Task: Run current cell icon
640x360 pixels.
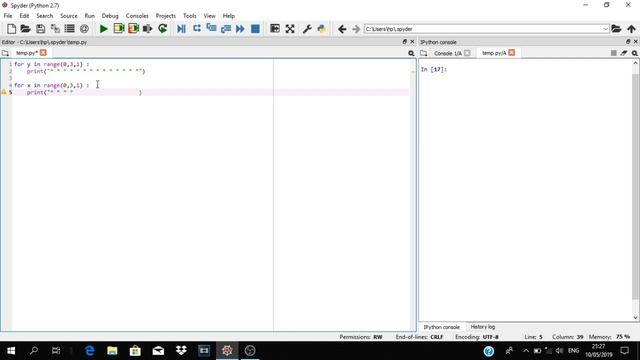Action: click(x=118, y=29)
